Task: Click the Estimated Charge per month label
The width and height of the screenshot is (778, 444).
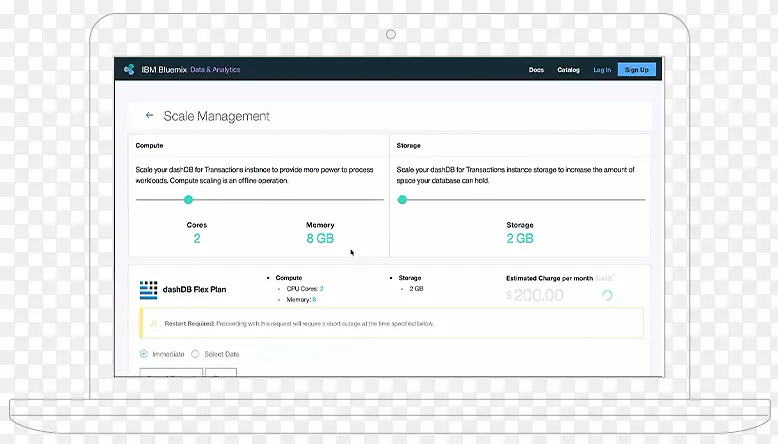Action: click(549, 278)
